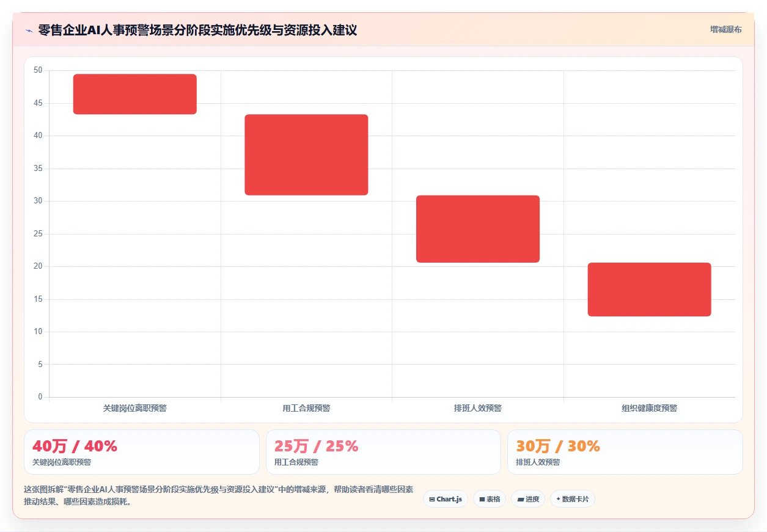Click the 排班人效预警 caption in third card
The width and height of the screenshot is (767, 532).
coord(538,462)
